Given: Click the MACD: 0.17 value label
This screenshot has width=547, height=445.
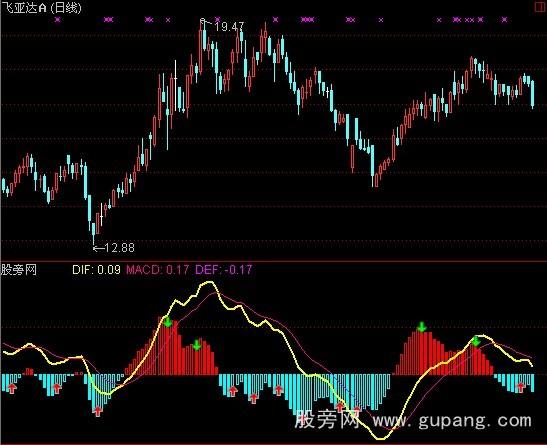Looking at the screenshot, I should [x=158, y=270].
